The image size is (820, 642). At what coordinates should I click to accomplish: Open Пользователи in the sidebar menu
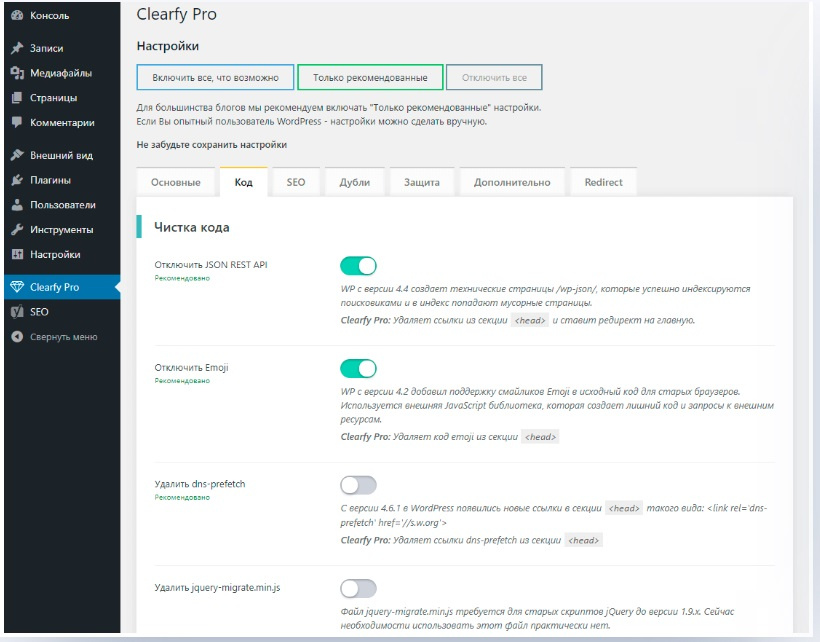(62, 205)
